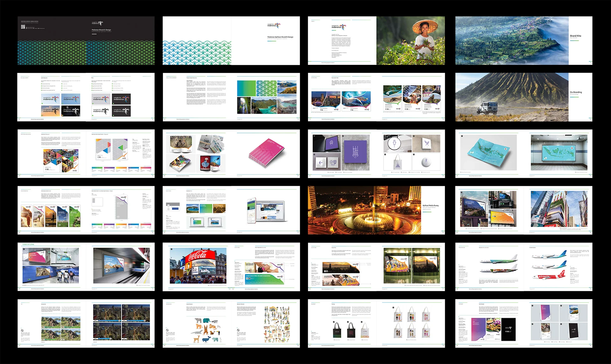The height and width of the screenshot is (364, 611).
Task: Click the Co-Branding section title
Action: 576,92
